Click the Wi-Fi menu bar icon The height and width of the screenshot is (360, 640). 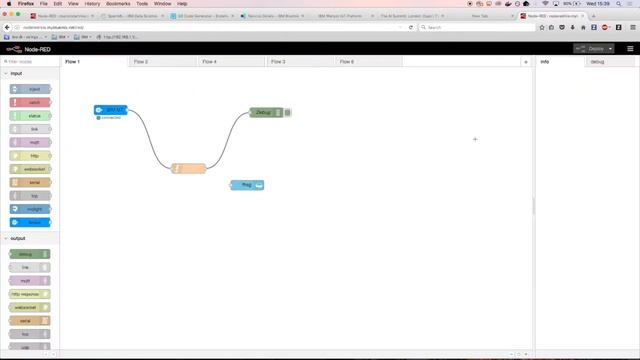[x=545, y=4]
